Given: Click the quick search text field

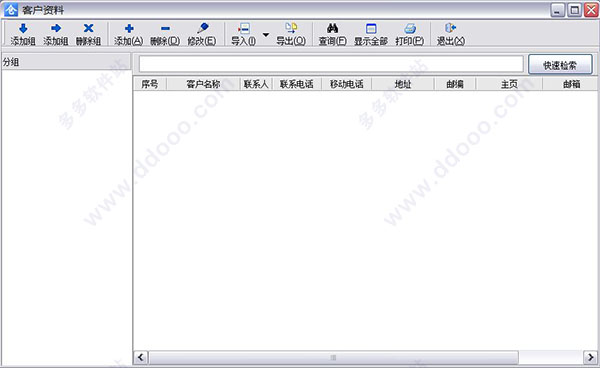Looking at the screenshot, I should pyautogui.click(x=331, y=64).
